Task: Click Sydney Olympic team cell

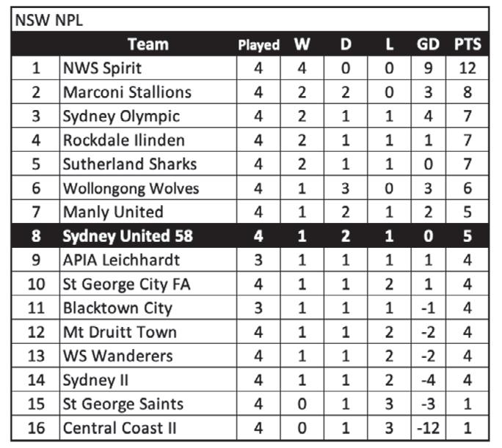Action: (121, 117)
